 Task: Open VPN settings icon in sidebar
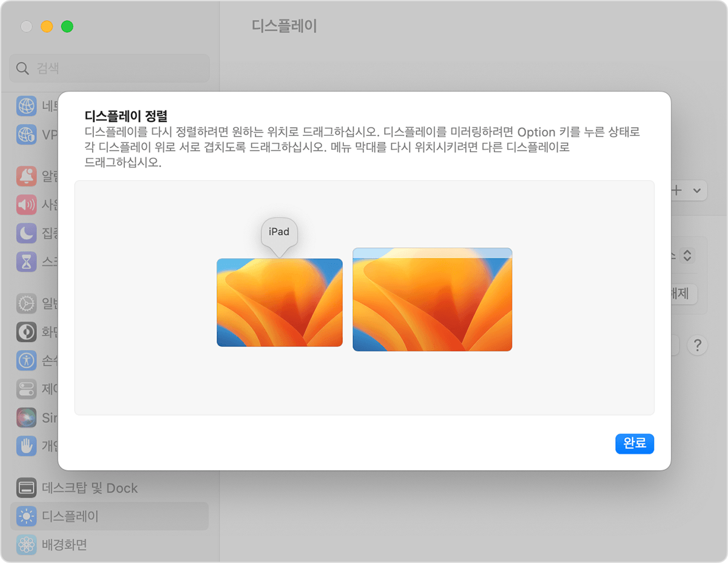(27, 134)
